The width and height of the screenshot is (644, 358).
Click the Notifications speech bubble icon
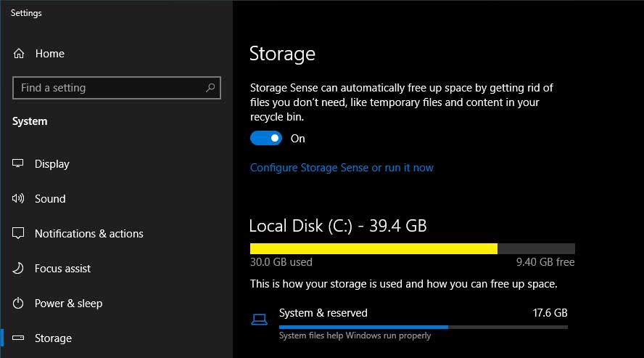(x=18, y=233)
